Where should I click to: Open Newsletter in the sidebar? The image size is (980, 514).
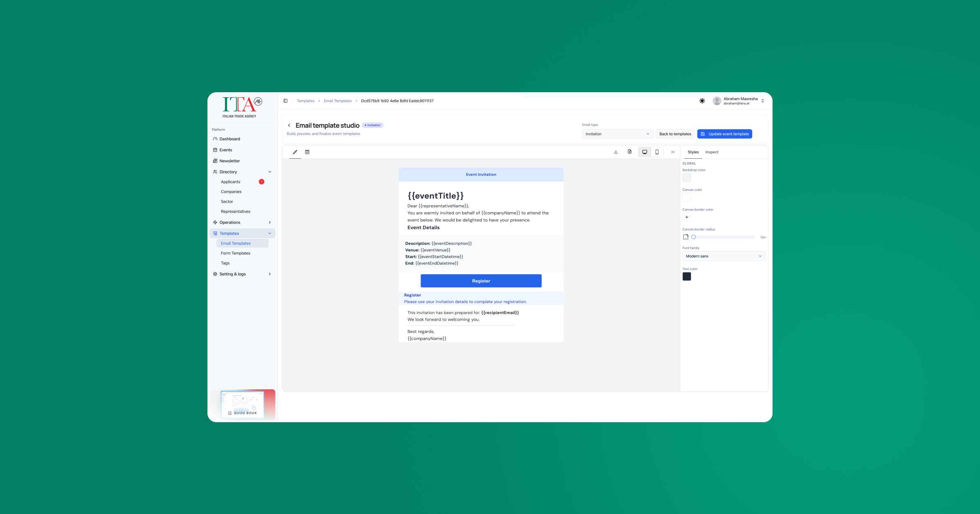243,161
